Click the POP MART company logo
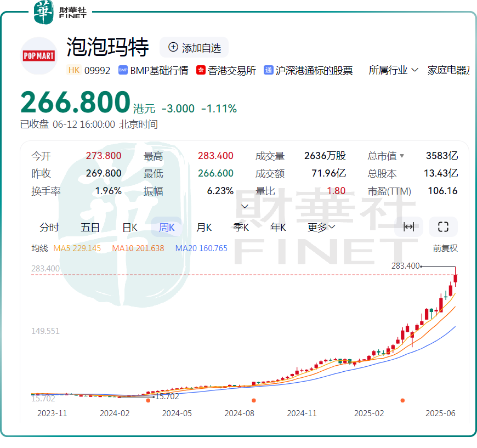Image resolution: width=477 pixels, height=448 pixels. coord(39,56)
